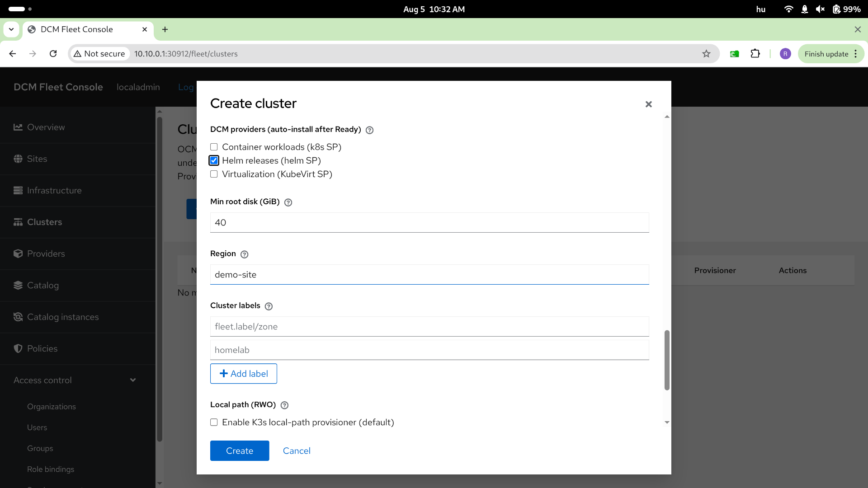
Task: Click help icon next to DCM providers
Action: [369, 130]
